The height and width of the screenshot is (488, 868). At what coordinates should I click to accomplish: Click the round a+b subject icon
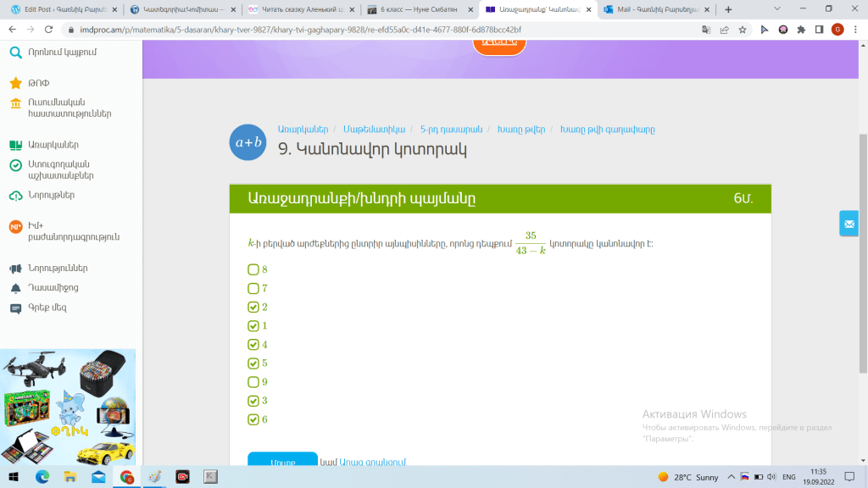point(248,141)
